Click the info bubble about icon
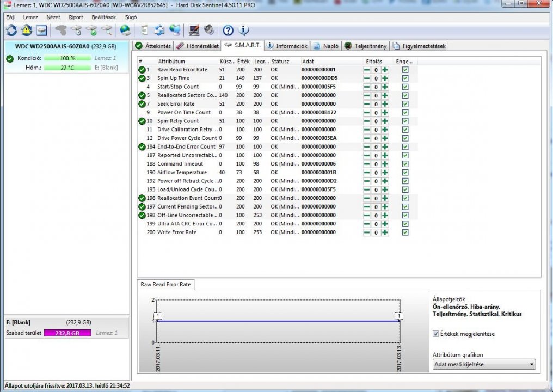Image resolution: width=553 pixels, height=392 pixels. pyautogui.click(x=243, y=30)
